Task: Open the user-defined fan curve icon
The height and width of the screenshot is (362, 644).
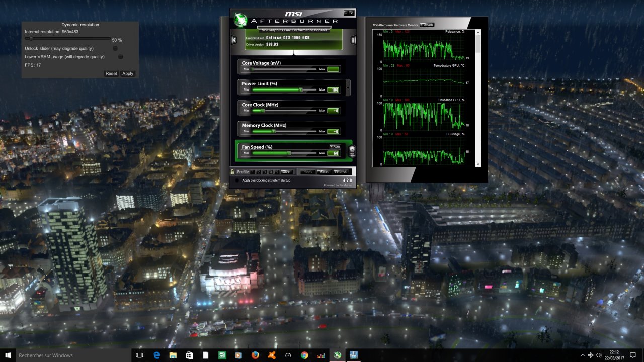Action: point(352,150)
